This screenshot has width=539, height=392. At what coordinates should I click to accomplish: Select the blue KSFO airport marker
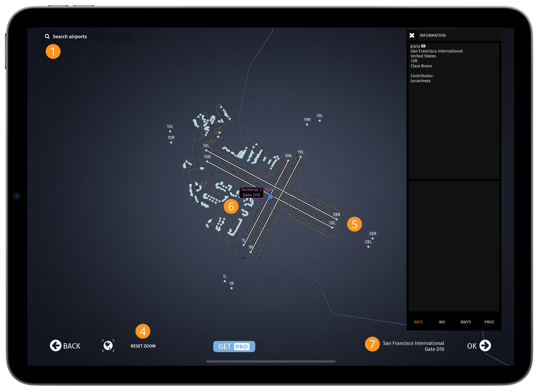(270, 197)
